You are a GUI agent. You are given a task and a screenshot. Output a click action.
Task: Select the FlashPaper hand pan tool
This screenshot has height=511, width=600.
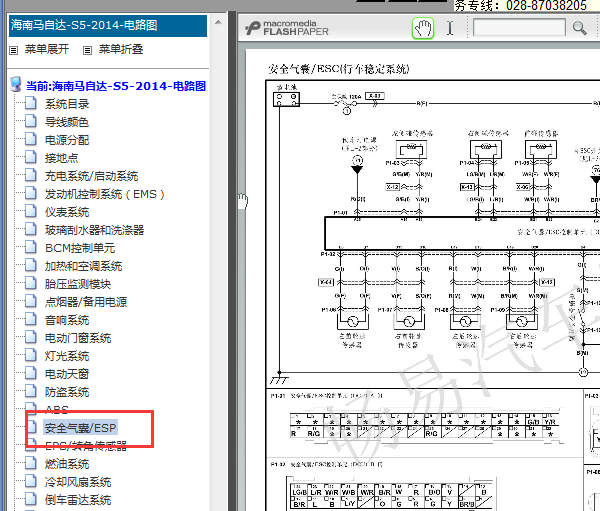[x=423, y=28]
